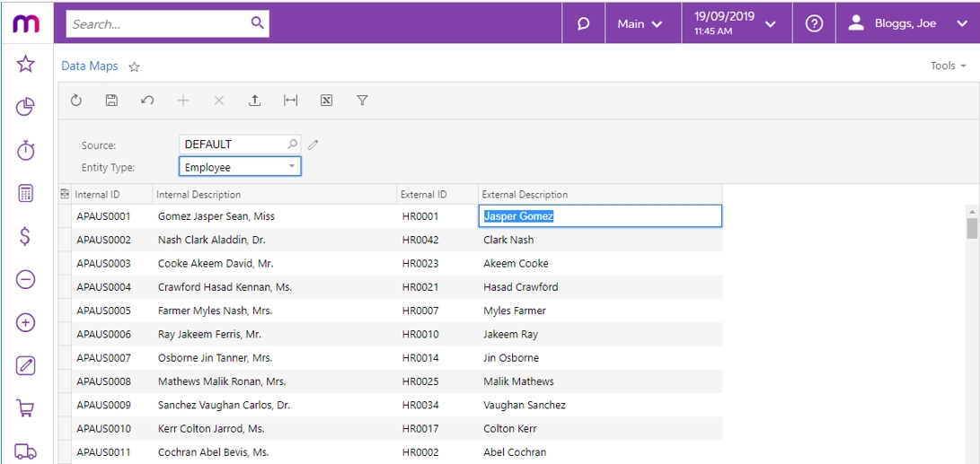Image resolution: width=980 pixels, height=464 pixels.
Task: Click the upload arrow toolbar icon
Action: [x=254, y=100]
